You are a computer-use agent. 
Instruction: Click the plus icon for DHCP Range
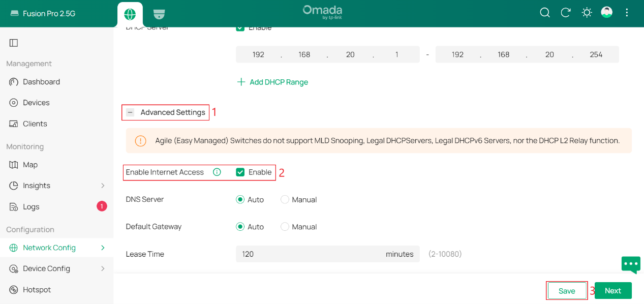(241, 82)
